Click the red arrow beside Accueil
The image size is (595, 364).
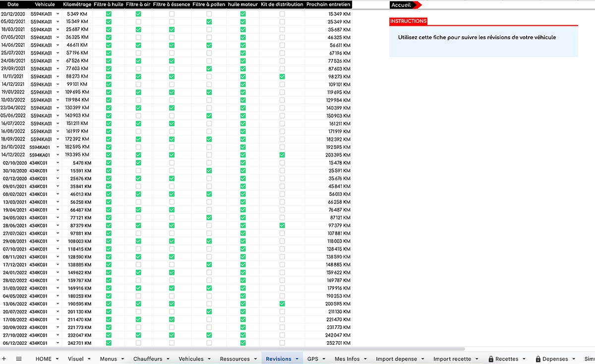click(x=417, y=5)
